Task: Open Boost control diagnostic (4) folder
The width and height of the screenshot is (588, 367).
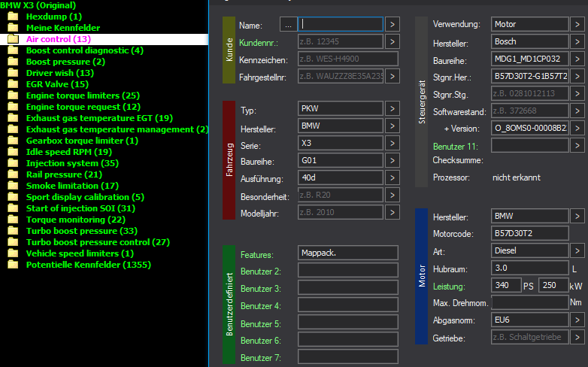Action: [x=85, y=50]
